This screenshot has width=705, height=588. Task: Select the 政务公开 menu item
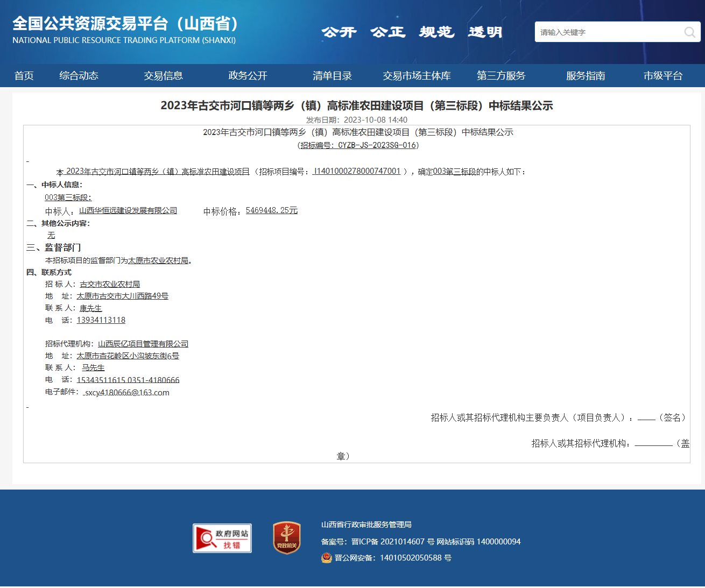tap(248, 76)
